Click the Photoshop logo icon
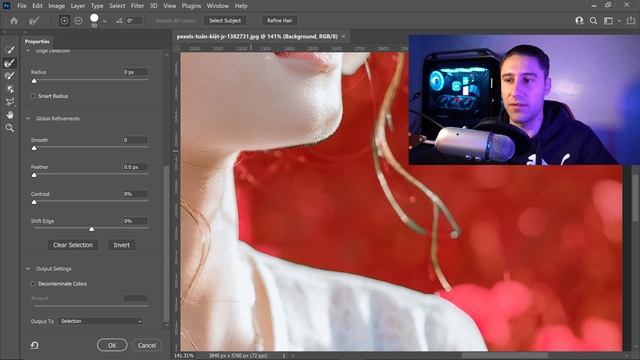Image resolution: width=640 pixels, height=360 pixels. [6, 6]
